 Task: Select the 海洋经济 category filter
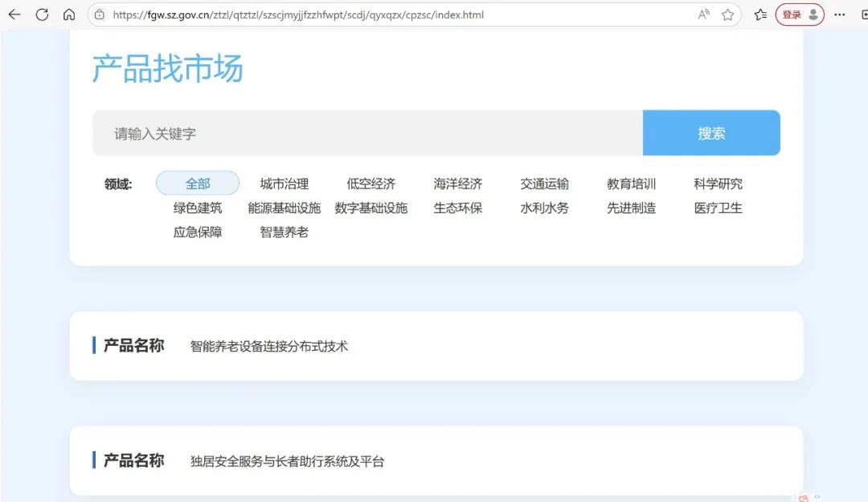[x=457, y=183]
